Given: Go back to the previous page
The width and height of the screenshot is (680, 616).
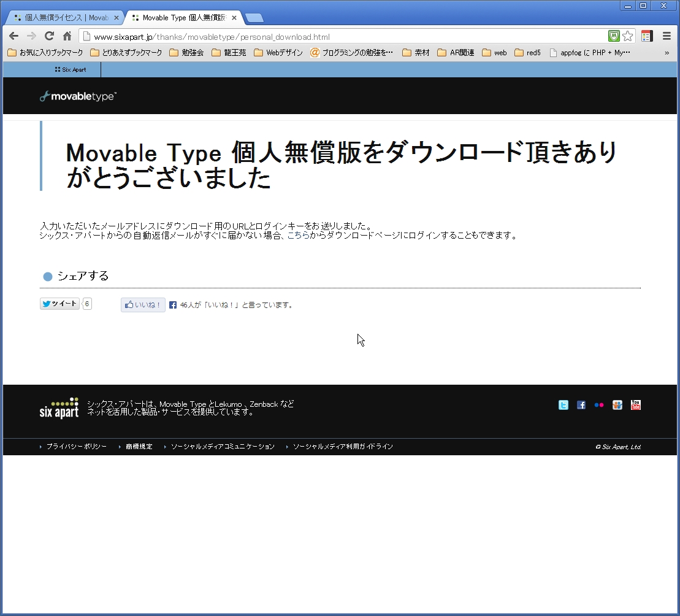Looking at the screenshot, I should click(14, 36).
